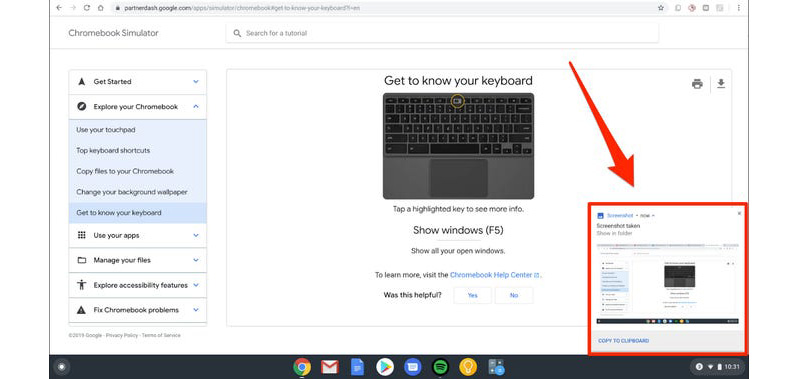
Task: Click the browser forward arrow
Action: 73,8
